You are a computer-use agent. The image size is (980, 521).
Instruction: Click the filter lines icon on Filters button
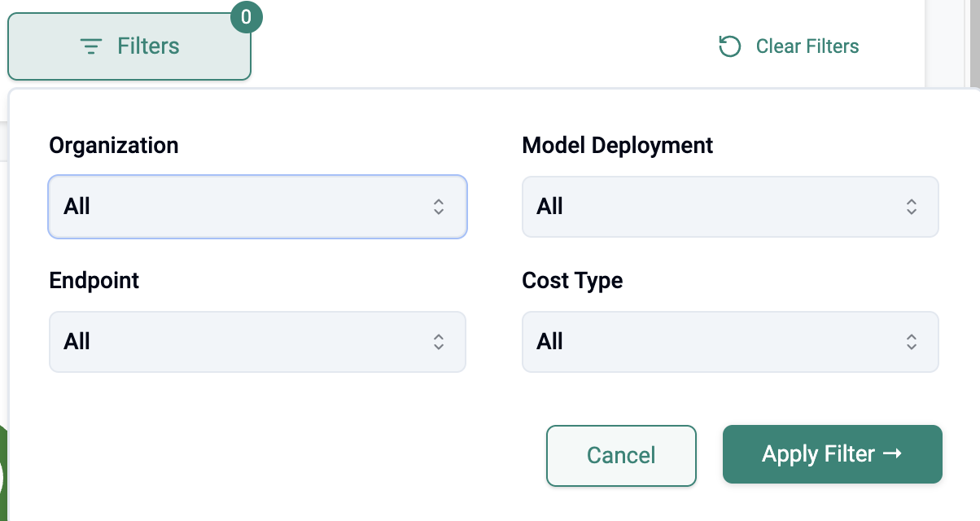[91, 46]
